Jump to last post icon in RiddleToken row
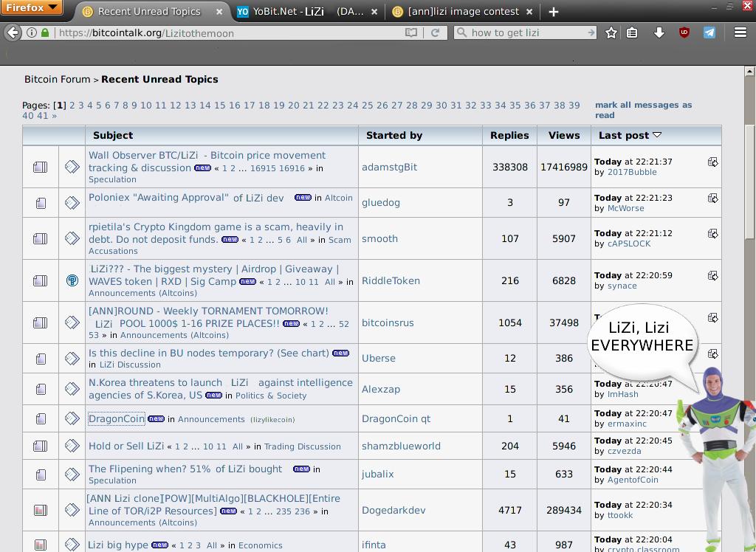 (x=712, y=276)
